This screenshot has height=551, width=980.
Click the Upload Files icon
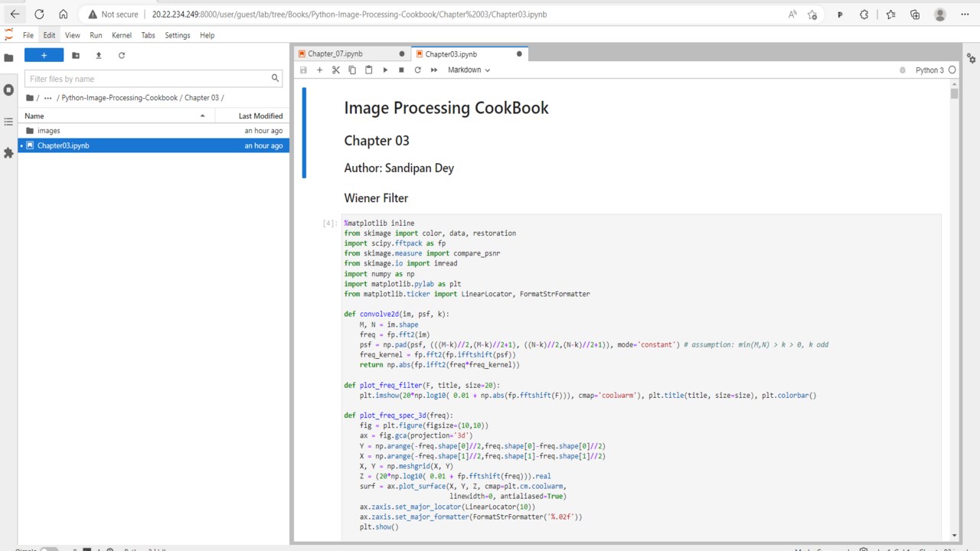click(x=99, y=55)
